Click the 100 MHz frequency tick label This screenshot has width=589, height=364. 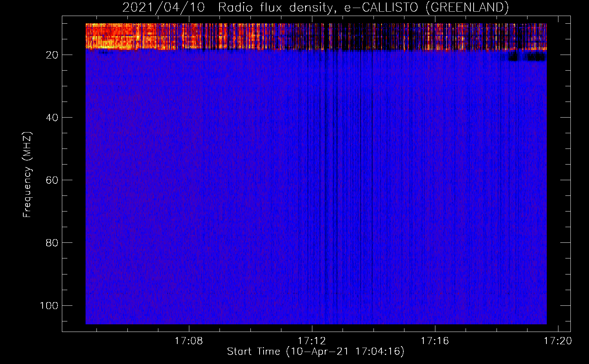click(x=49, y=305)
